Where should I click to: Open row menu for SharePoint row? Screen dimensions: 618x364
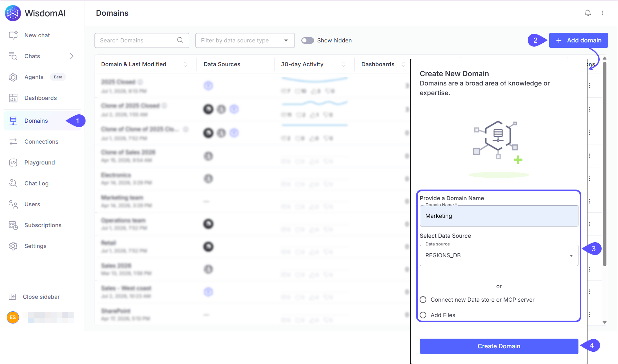pyautogui.click(x=589, y=315)
